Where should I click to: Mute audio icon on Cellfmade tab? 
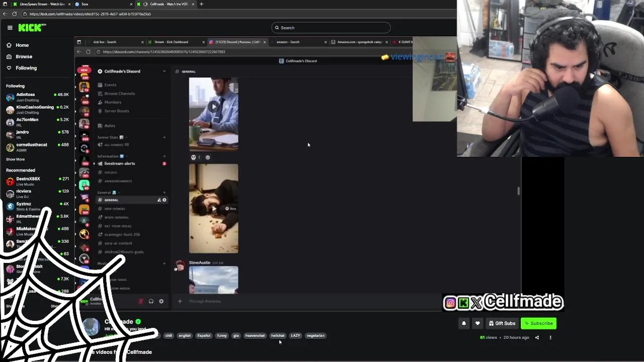click(x=145, y=4)
